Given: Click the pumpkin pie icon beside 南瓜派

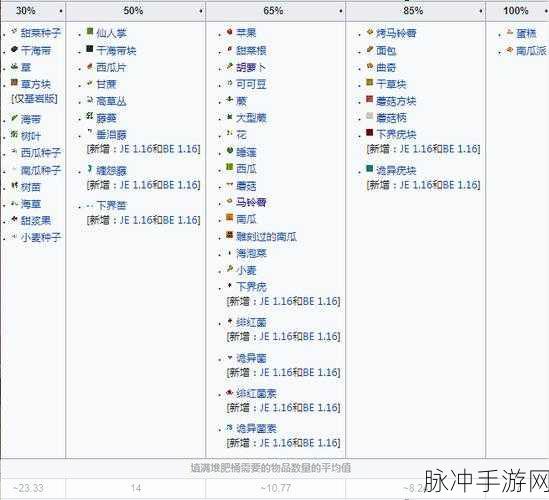Looking at the screenshot, I should pos(510,49).
